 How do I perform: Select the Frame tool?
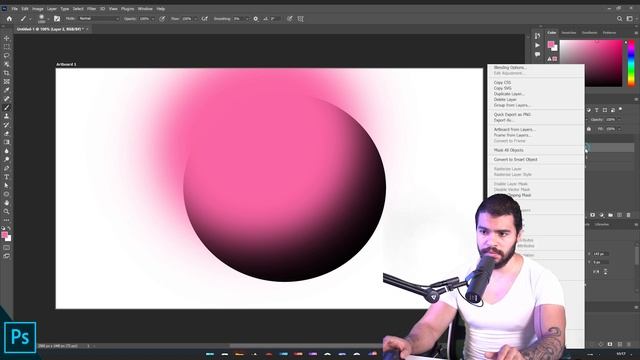[7, 82]
